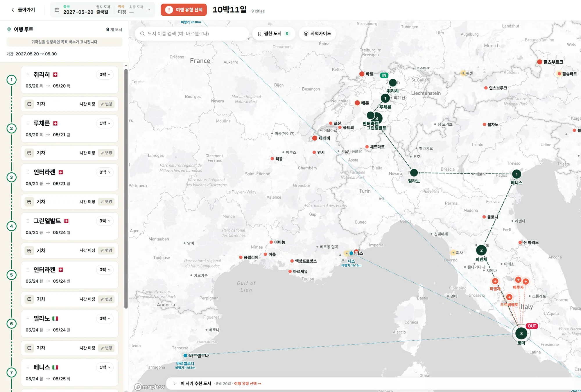Select the 잘츠부르크 red city marker

(540, 62)
